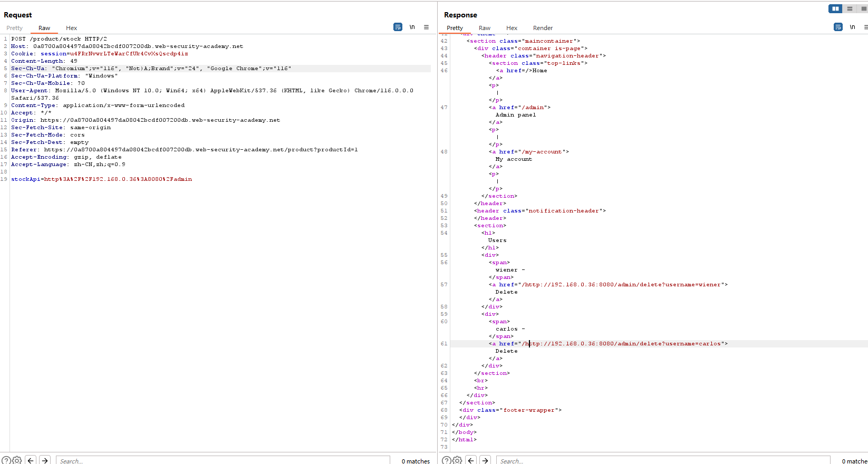This screenshot has height=464, width=868.
Task: Open the Request search settings gear
Action: click(16, 460)
